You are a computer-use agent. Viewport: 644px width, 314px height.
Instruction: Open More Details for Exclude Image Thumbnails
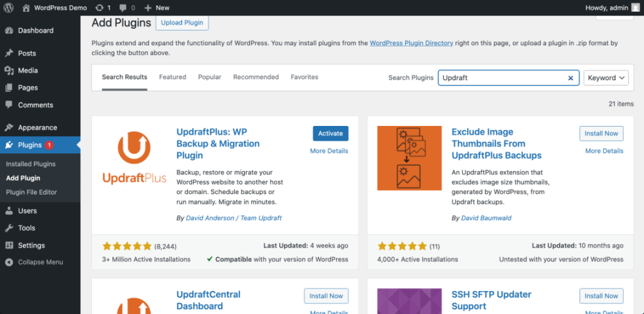click(604, 151)
